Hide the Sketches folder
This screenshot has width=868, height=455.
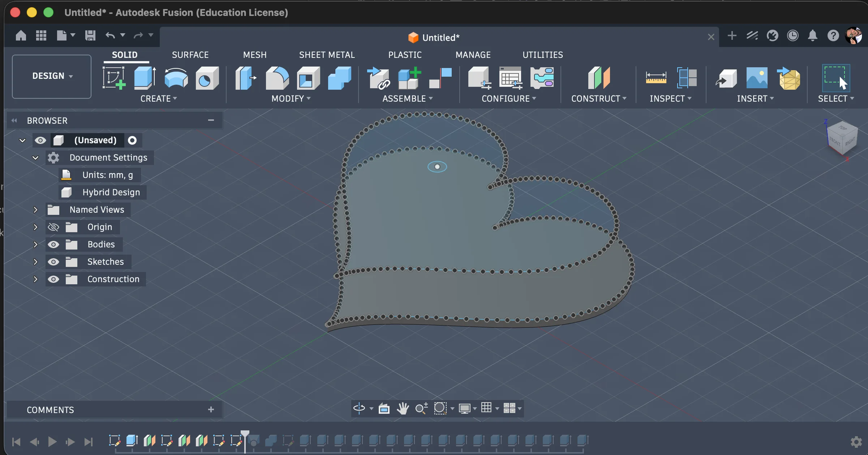pyautogui.click(x=53, y=262)
